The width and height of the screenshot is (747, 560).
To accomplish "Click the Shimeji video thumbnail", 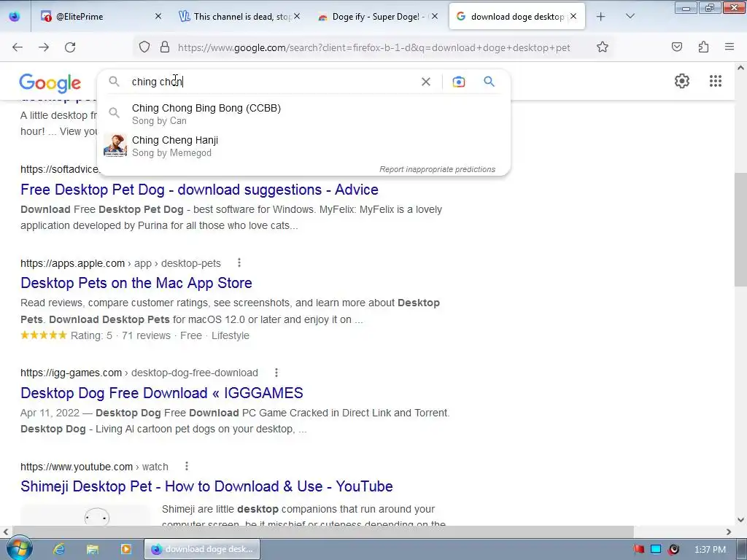I will click(86, 516).
